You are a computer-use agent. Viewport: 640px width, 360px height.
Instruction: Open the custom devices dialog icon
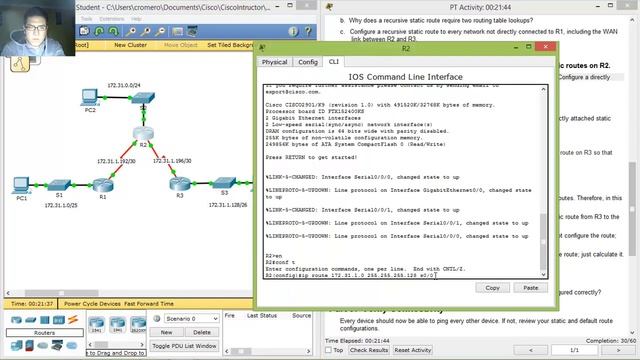(192, 31)
